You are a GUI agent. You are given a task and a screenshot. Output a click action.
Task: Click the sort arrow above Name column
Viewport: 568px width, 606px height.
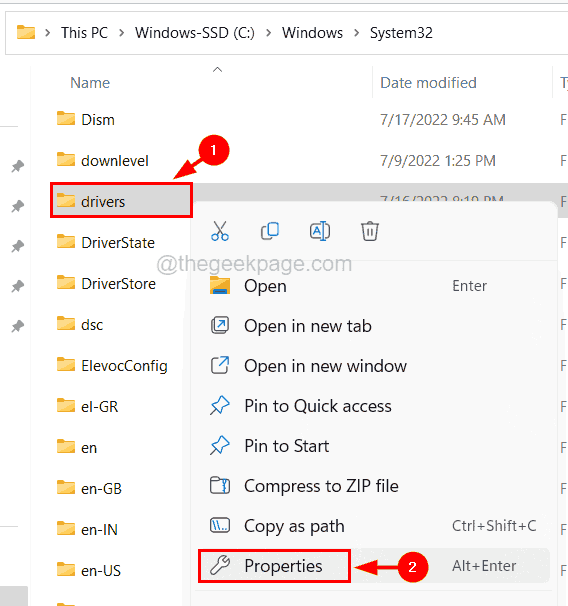pos(218,70)
